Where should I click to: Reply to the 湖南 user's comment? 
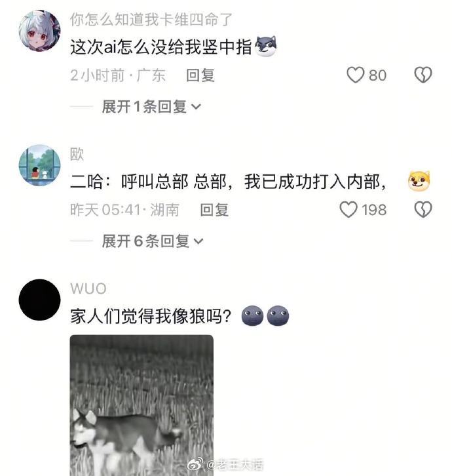pos(214,210)
